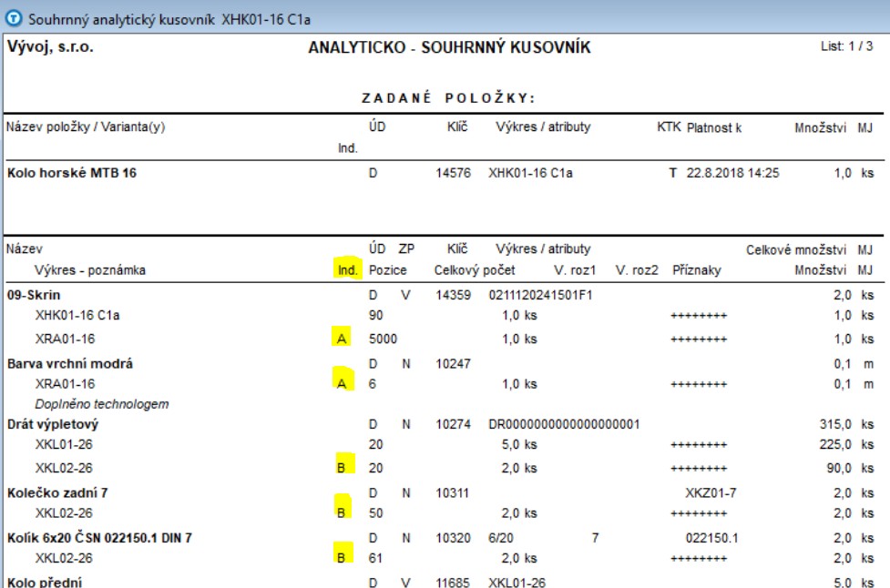Click the application icon in the title bar
The width and height of the screenshot is (890, 588).
tap(14, 19)
